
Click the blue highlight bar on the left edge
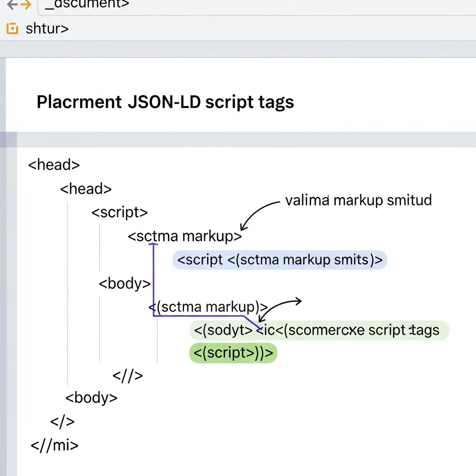[x=4, y=139]
